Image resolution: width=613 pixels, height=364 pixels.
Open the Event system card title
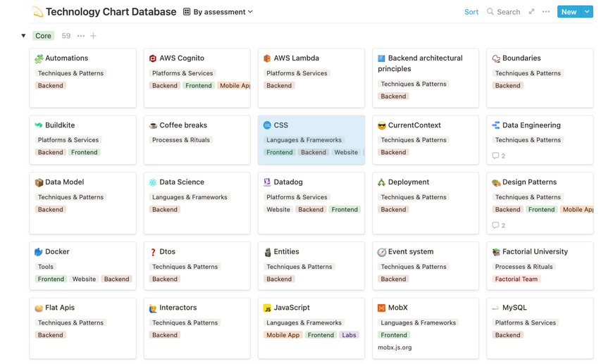tap(411, 251)
